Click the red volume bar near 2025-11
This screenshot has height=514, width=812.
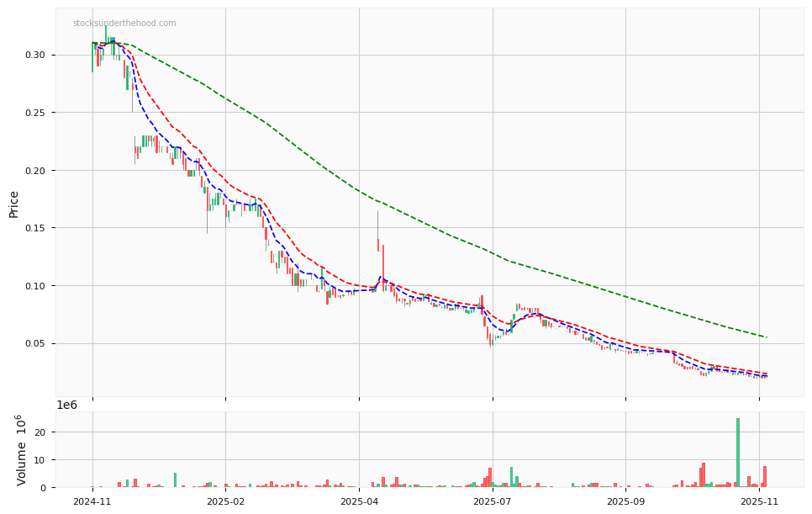(763, 475)
